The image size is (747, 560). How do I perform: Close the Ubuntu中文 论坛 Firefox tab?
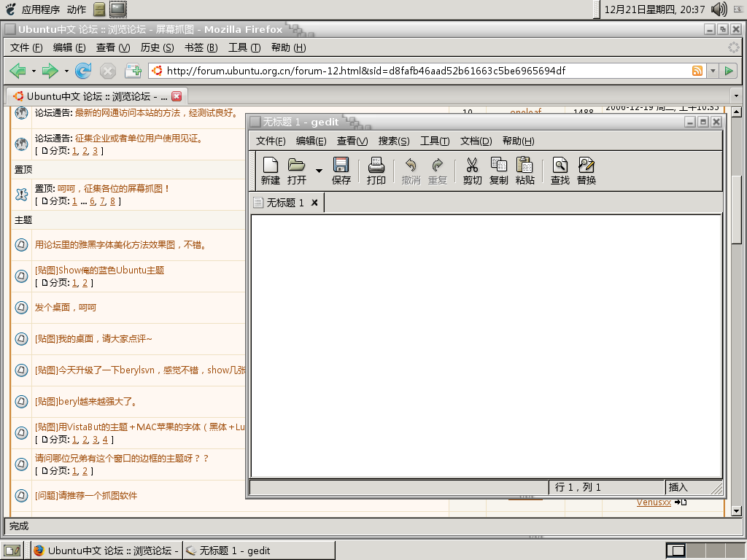point(177,96)
